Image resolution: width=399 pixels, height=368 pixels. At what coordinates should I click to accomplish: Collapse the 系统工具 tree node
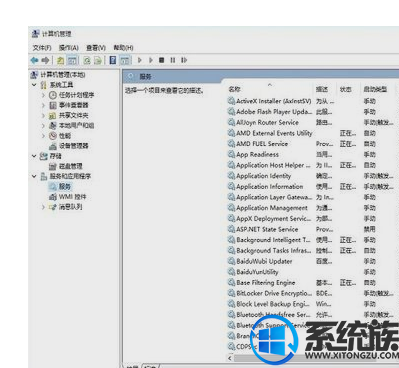point(34,85)
